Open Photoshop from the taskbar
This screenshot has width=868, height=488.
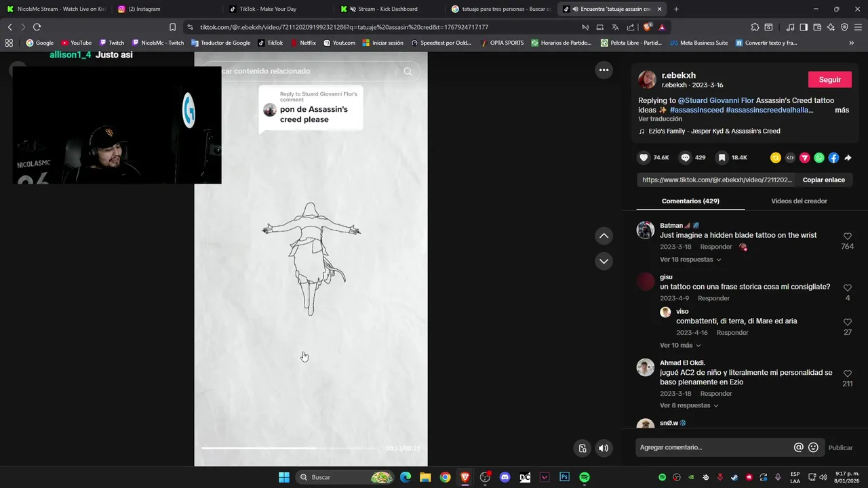click(x=564, y=477)
